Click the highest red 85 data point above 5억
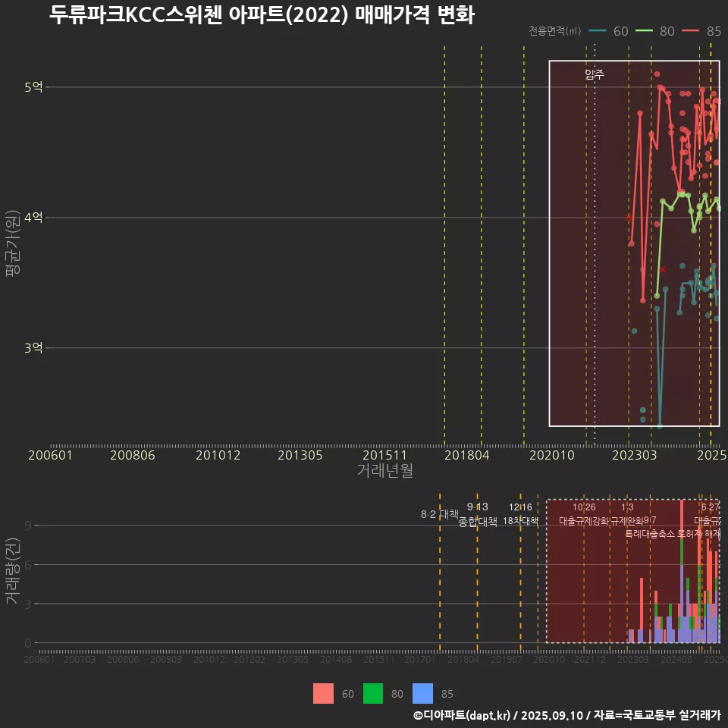Image resolution: width=728 pixels, height=728 pixels. [x=657, y=74]
